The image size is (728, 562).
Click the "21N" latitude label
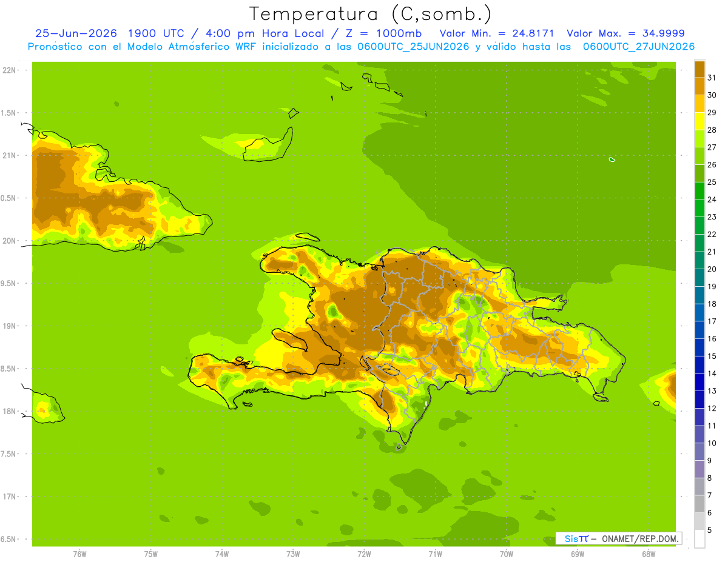(9, 155)
